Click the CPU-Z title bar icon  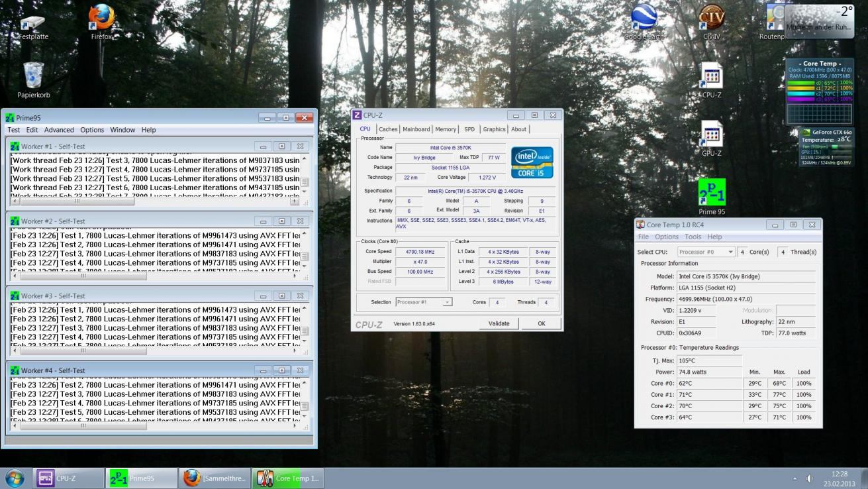(x=358, y=115)
